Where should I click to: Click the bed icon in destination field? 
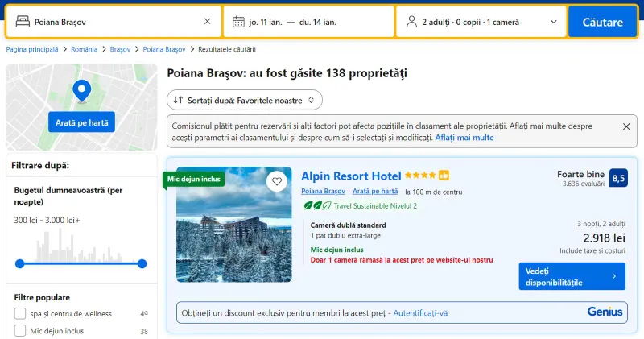(x=22, y=22)
